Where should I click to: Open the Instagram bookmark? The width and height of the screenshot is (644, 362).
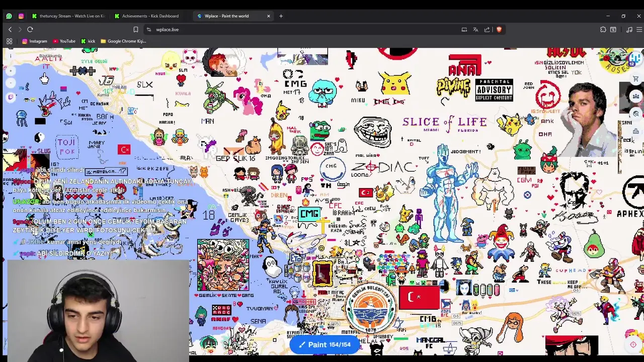click(x=34, y=41)
